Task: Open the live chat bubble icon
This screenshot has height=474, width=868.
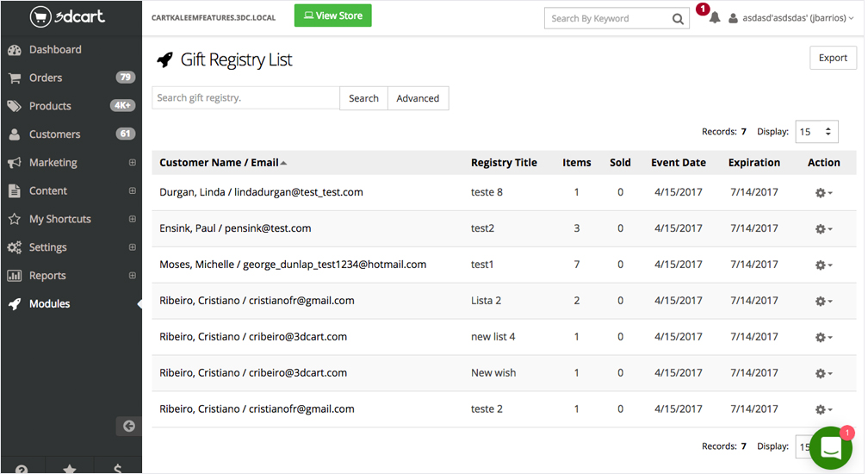Action: (x=830, y=447)
